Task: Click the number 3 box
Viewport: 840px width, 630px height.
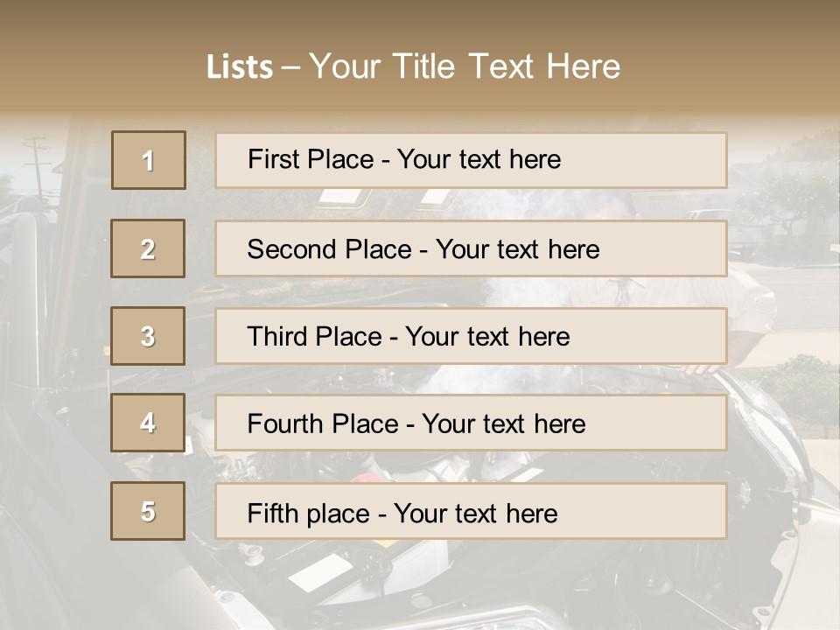Action: tap(148, 336)
